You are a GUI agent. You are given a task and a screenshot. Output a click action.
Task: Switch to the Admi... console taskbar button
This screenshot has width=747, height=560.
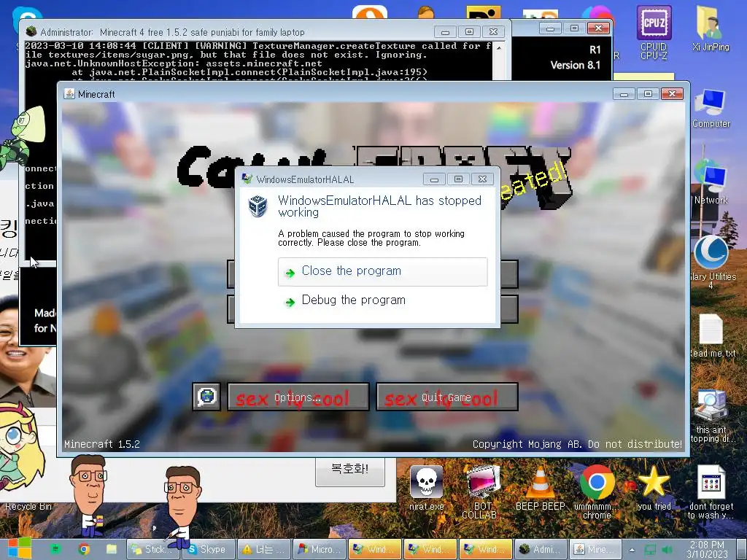541,549
